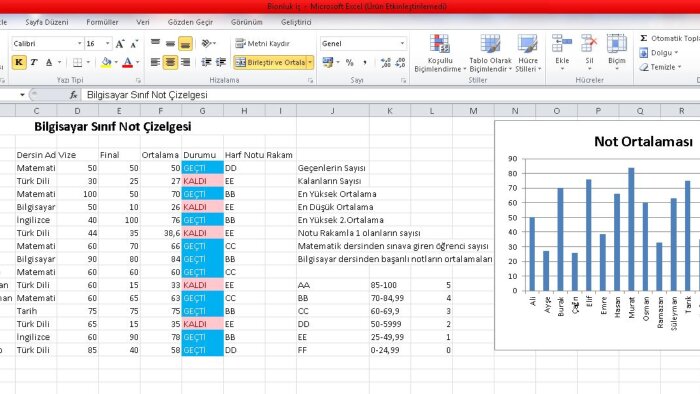
Task: Align text to bottom
Action: pyautogui.click(x=185, y=43)
